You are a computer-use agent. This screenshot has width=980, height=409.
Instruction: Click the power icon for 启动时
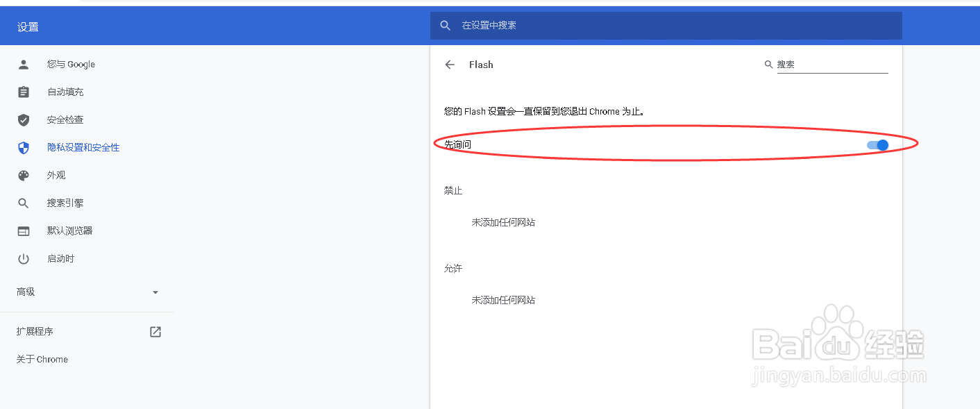coord(24,259)
